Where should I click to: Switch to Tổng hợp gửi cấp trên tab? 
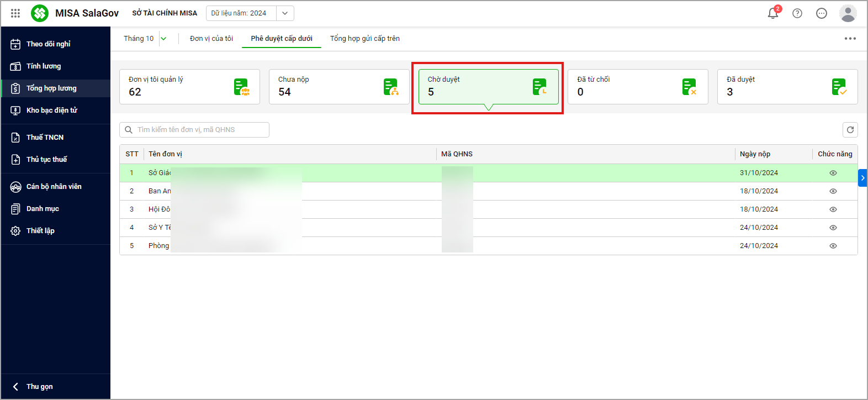point(364,39)
